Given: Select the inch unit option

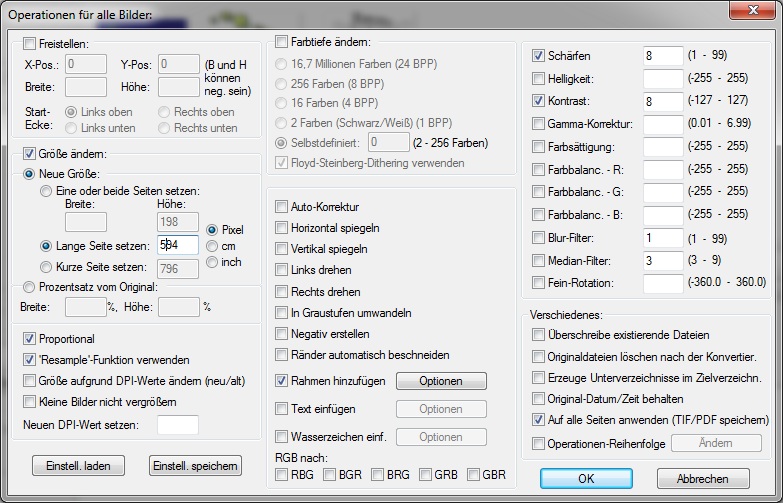Looking at the screenshot, I should click(x=211, y=262).
